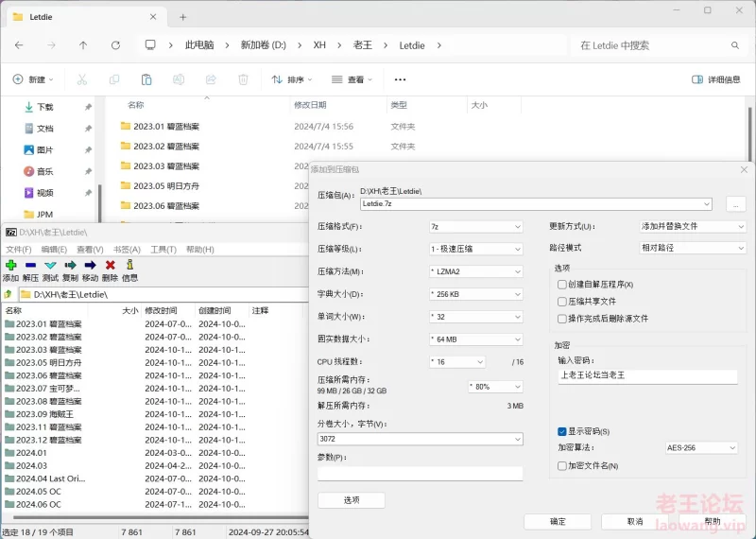The width and height of the screenshot is (756, 539).
Task: Open the 7-Zip File (文件) menu
Action: (x=18, y=250)
